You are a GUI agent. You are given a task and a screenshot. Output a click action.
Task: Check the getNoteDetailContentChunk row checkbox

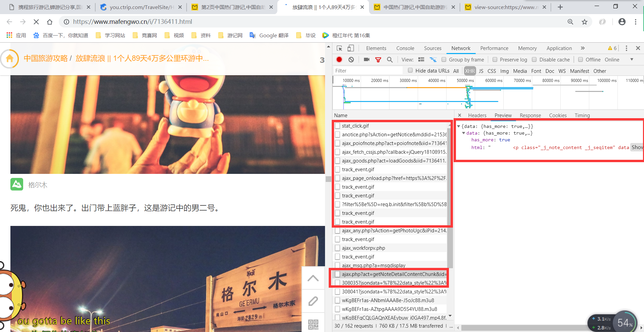[x=337, y=274]
